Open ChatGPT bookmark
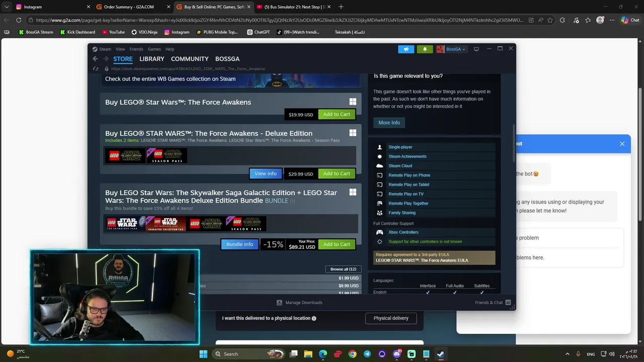The height and width of the screenshot is (362, 644). tap(258, 32)
